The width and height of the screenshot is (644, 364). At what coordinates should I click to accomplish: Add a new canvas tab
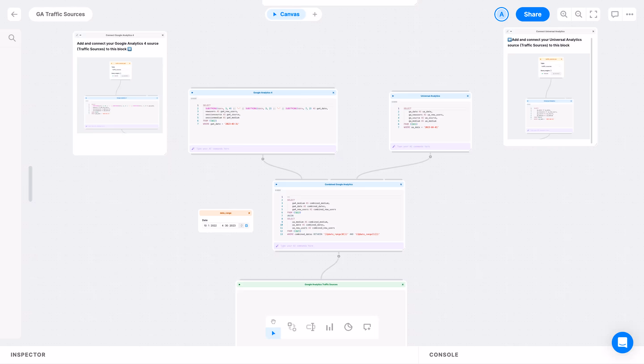point(315,14)
